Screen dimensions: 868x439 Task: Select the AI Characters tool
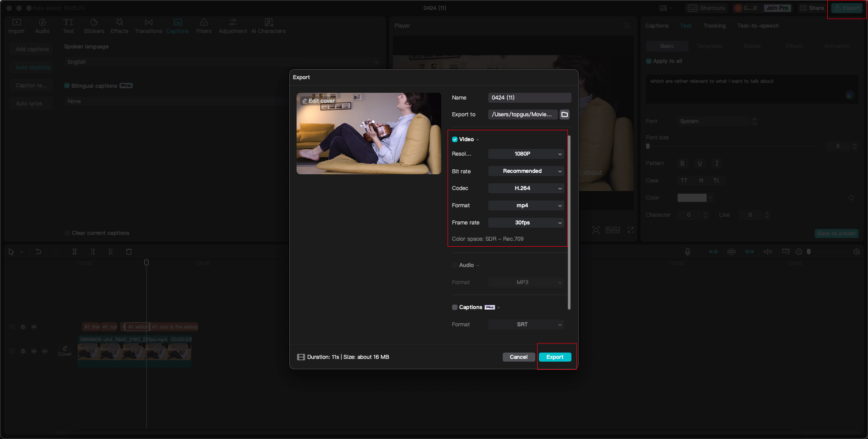[269, 26]
